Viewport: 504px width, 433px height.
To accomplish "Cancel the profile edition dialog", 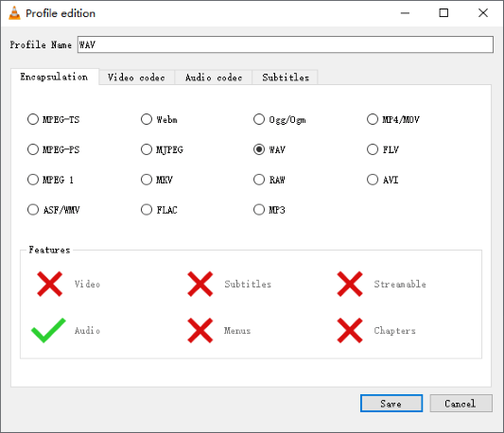I will coord(461,403).
